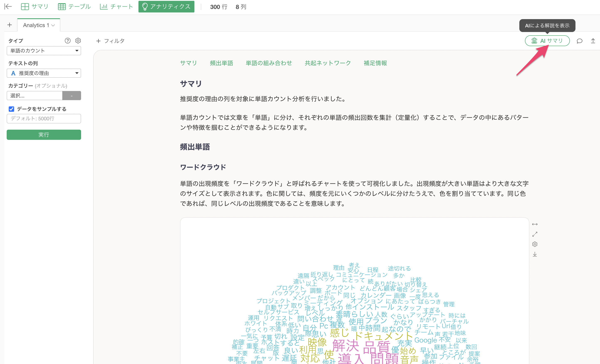Toggle データをサンプルする checkbox
Screen dimensions: 600x364
click(x=11, y=109)
